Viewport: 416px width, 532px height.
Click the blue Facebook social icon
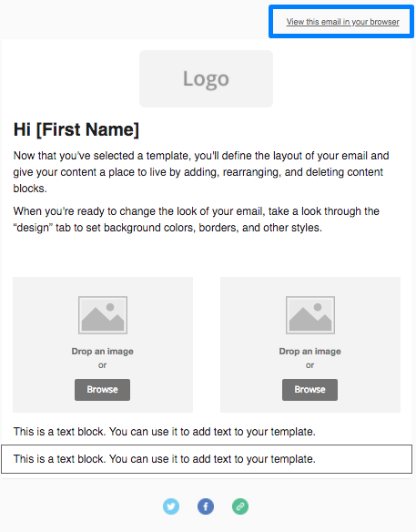click(x=206, y=506)
